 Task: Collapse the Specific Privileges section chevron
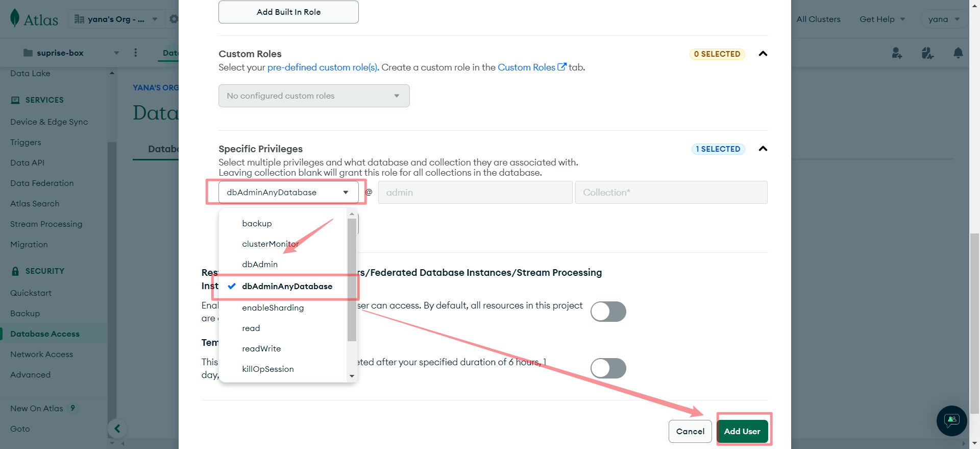tap(763, 149)
